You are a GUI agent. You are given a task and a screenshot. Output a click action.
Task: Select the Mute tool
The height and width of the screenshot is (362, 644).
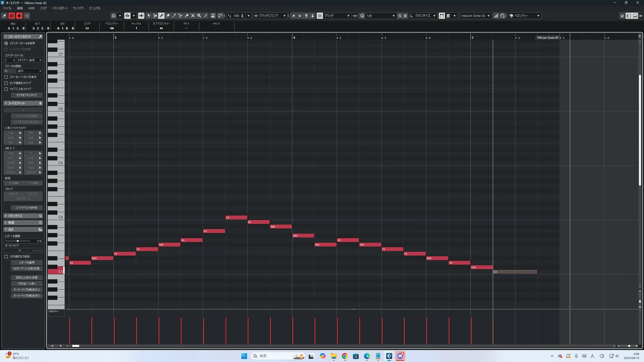tap(193, 16)
